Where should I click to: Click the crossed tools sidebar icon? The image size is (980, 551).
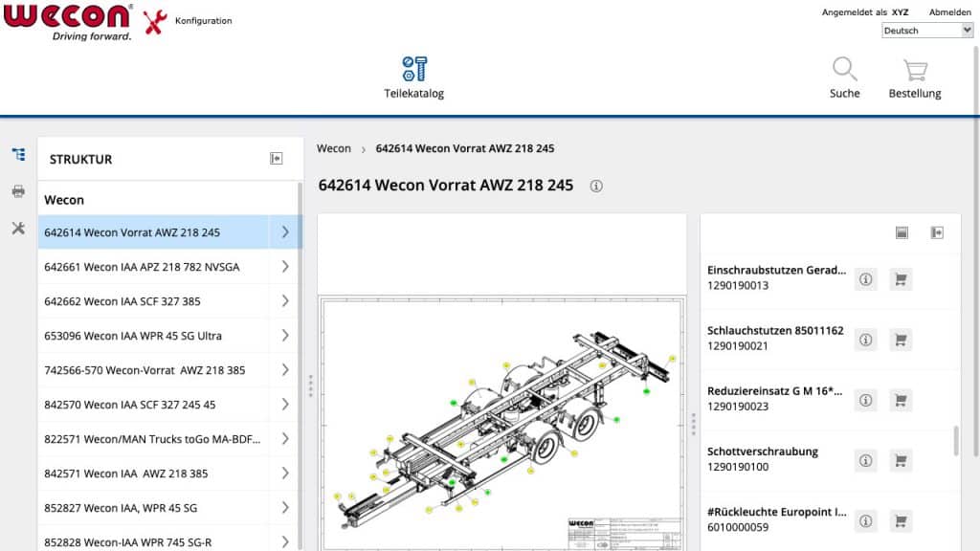19,228
